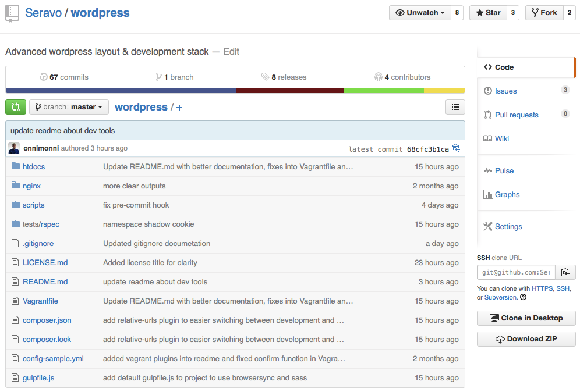The height and width of the screenshot is (392, 580).
Task: View the 8 releases
Action: tap(284, 77)
